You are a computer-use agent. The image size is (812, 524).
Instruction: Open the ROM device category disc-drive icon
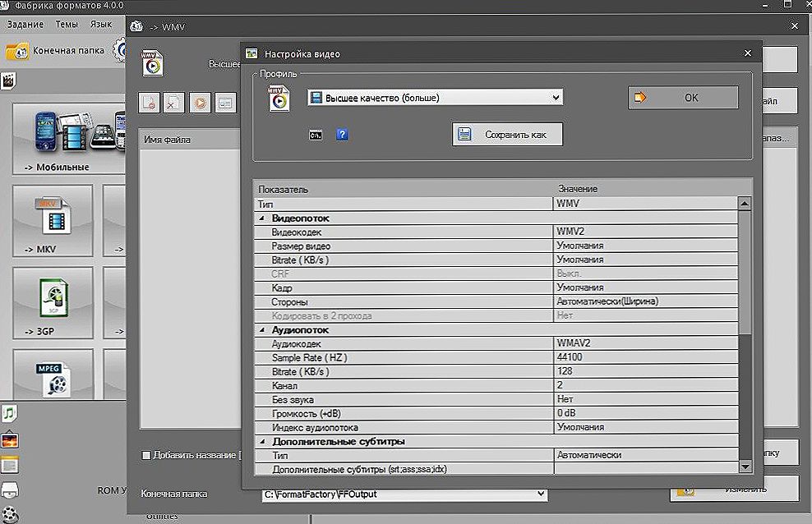10,490
